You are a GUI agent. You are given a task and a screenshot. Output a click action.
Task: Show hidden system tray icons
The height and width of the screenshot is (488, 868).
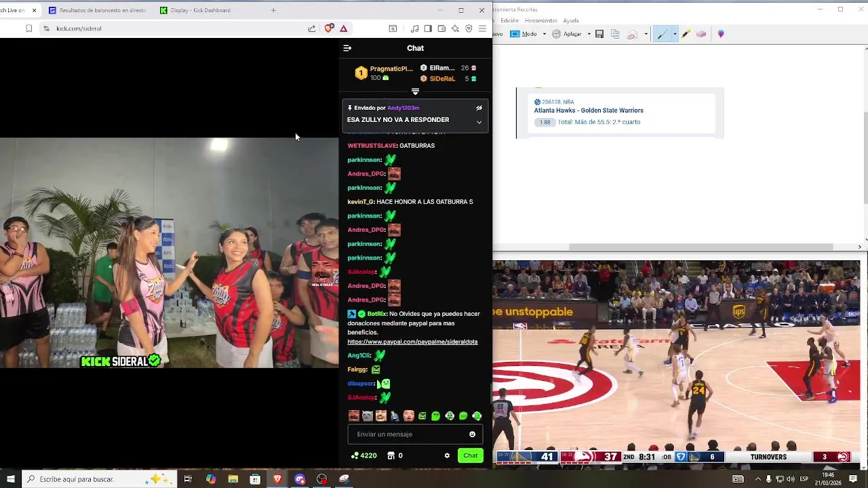(757, 479)
